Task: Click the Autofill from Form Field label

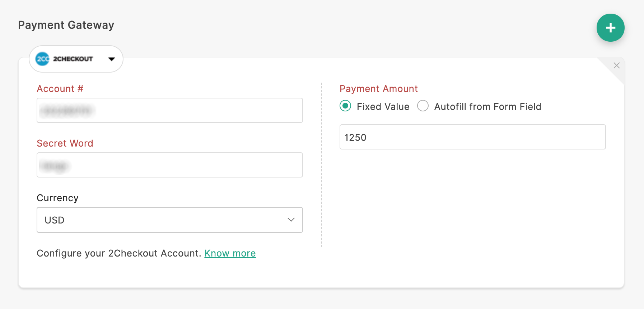Action: point(487,107)
